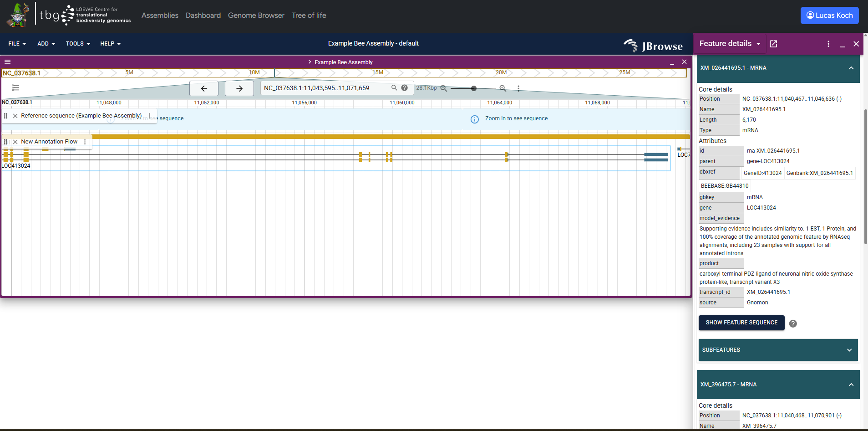Open the New Annotation Flow track menu

85,142
